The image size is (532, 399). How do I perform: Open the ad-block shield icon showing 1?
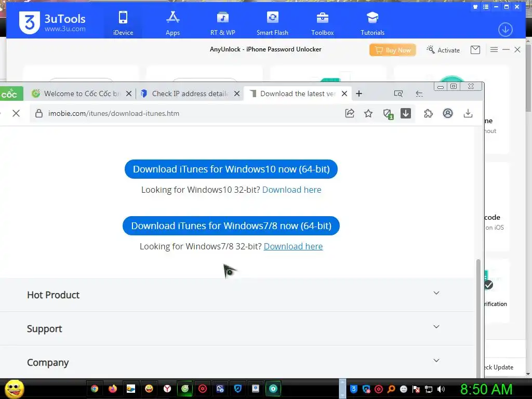[x=388, y=114]
